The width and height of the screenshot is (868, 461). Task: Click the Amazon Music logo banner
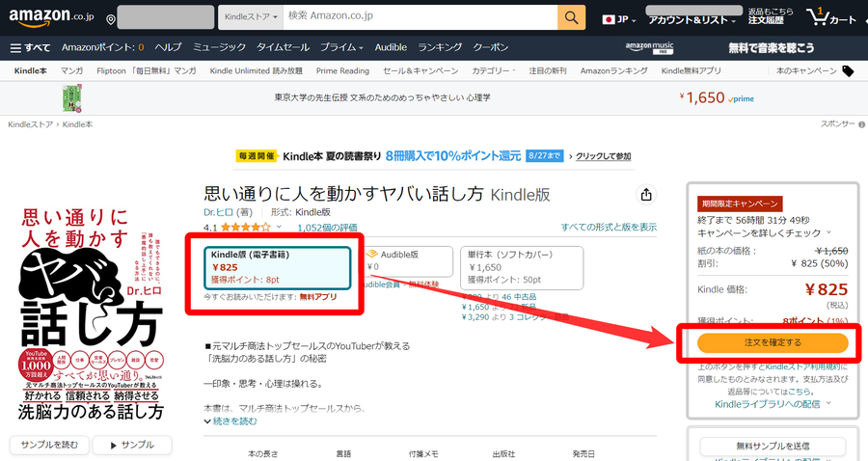pyautogui.click(x=649, y=47)
